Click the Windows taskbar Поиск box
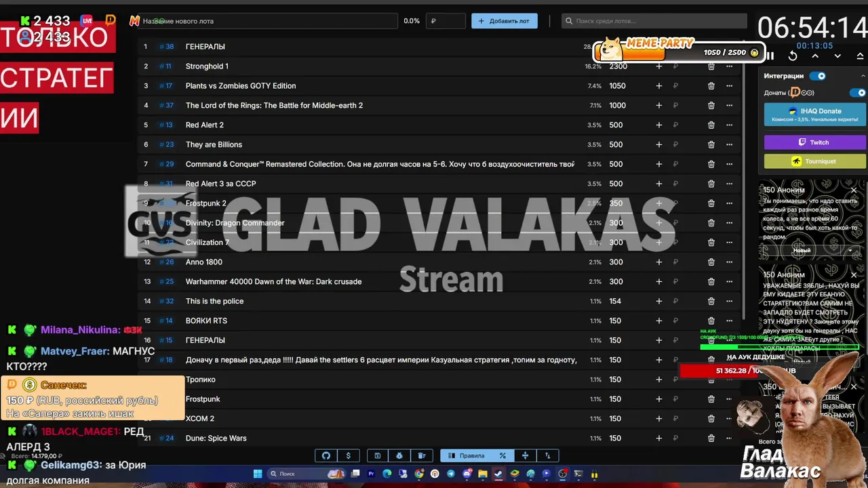This screenshot has height=488, width=868. point(307,474)
